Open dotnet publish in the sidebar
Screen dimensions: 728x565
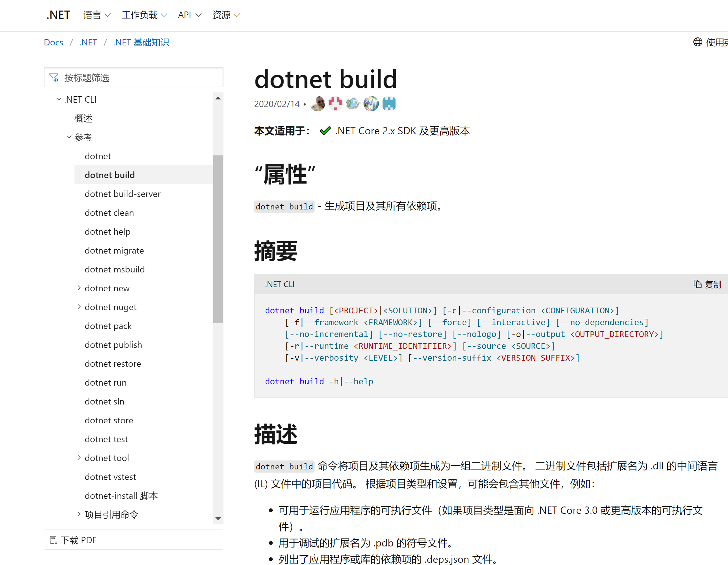click(113, 345)
